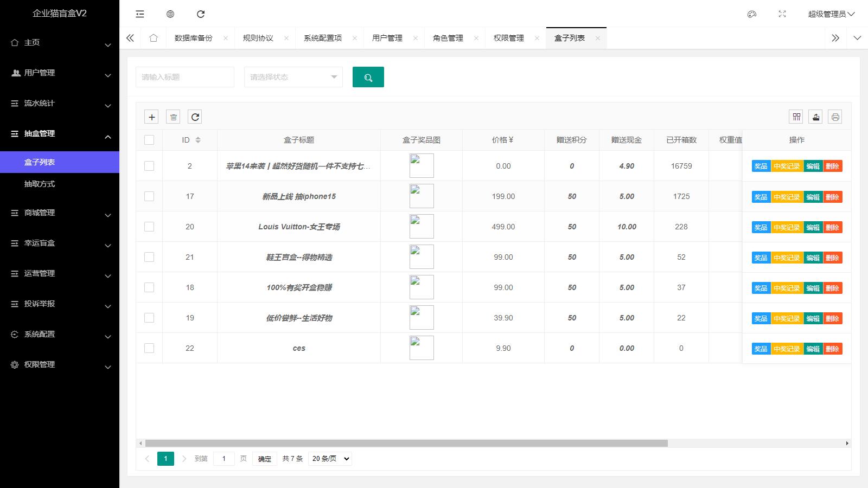Tick the checkbox for the ces row
868x488 pixels.
click(x=149, y=348)
